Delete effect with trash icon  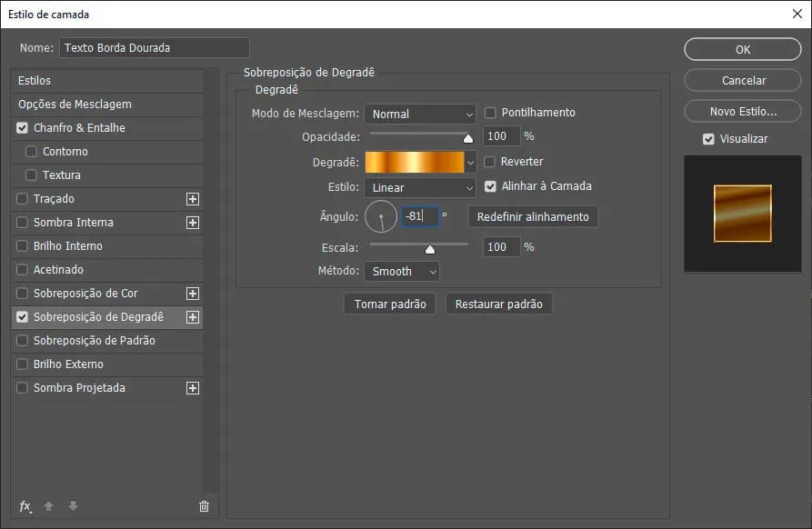click(x=204, y=506)
